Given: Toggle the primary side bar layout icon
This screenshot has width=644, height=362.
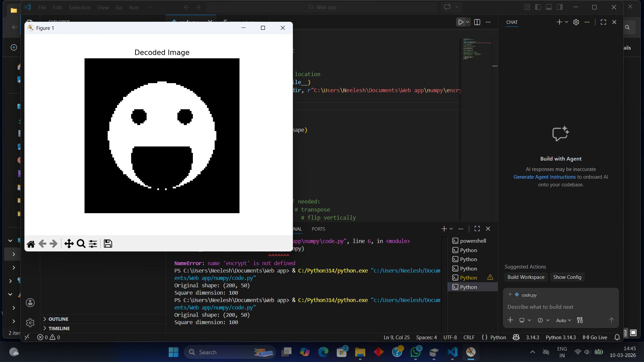Looking at the screenshot, I should point(538,7).
